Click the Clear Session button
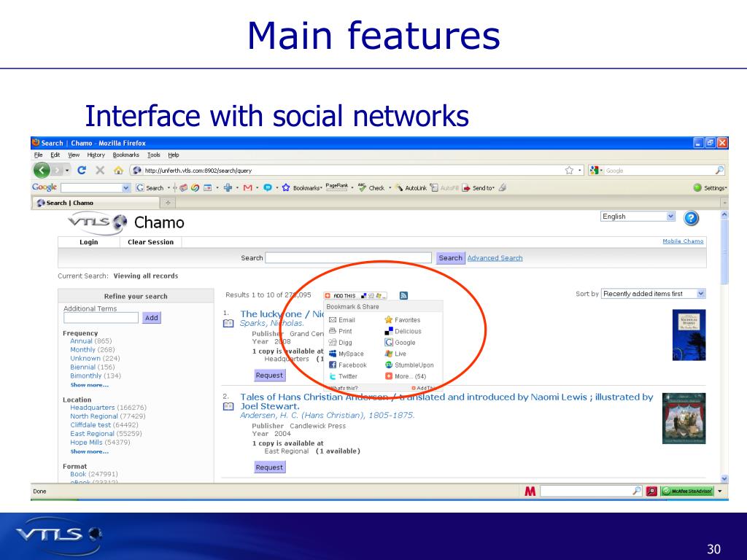The width and height of the screenshot is (747, 560). [x=150, y=242]
